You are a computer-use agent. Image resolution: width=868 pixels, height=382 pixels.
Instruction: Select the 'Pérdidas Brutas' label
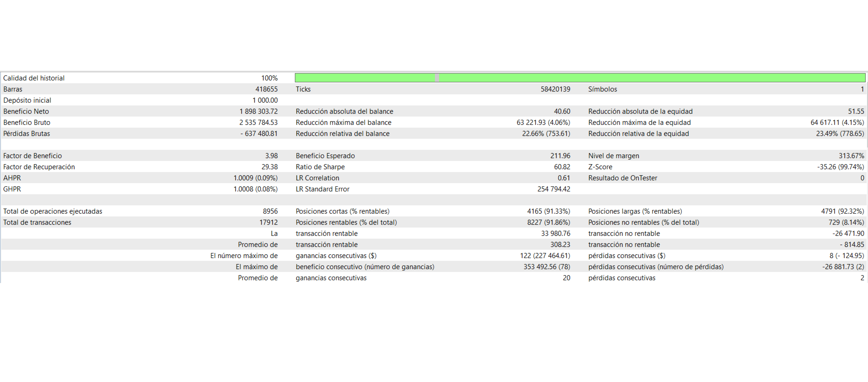tap(26, 134)
